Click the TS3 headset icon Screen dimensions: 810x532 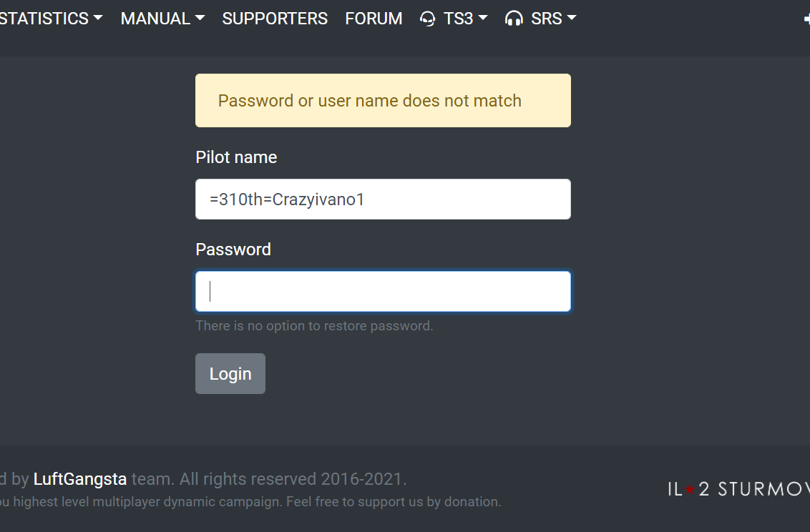(x=428, y=19)
